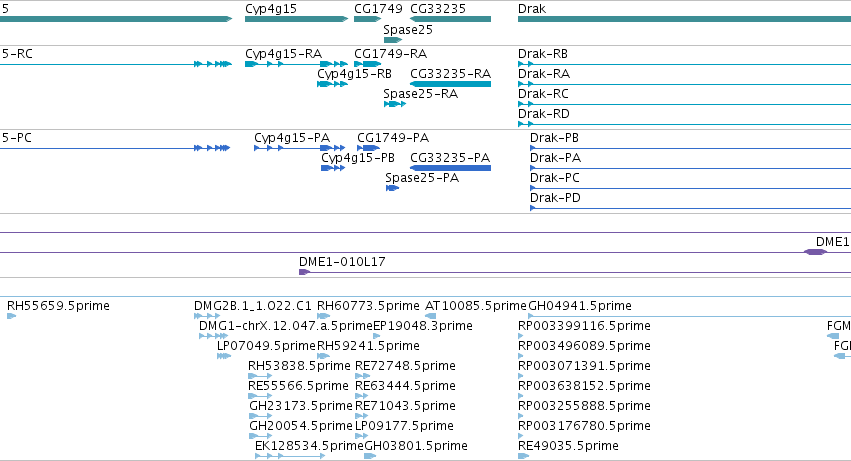This screenshot has width=851, height=461.
Task: Select the RH55659.5prime EST label
Action: tap(58, 306)
